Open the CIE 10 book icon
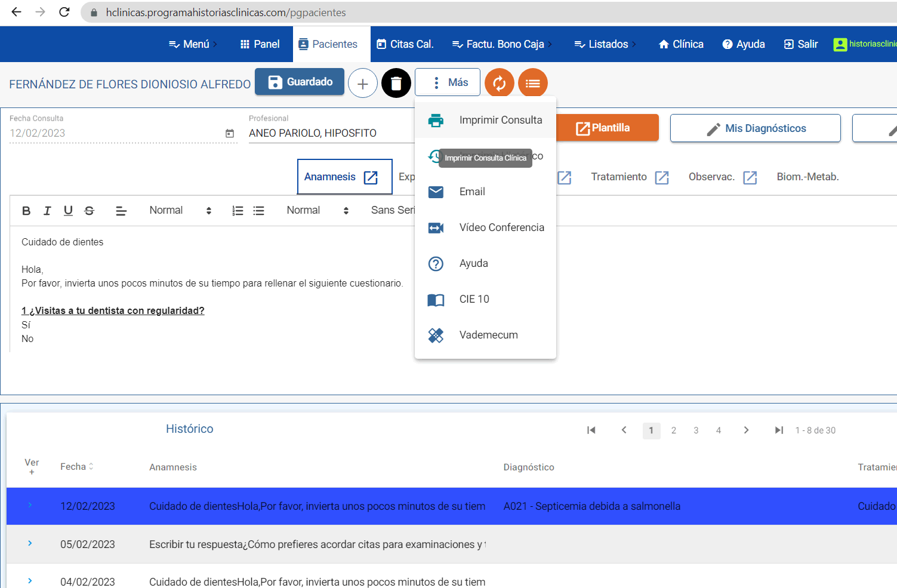 tap(436, 299)
